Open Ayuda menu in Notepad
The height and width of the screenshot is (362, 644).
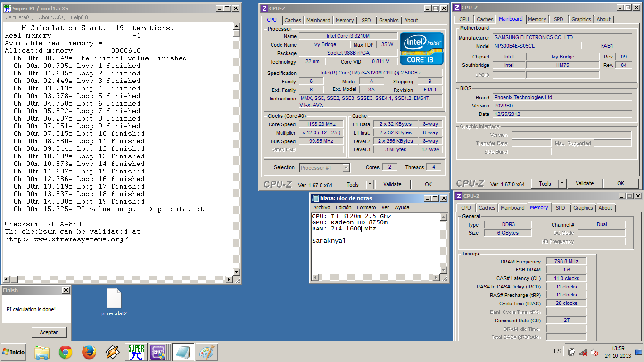click(x=402, y=207)
